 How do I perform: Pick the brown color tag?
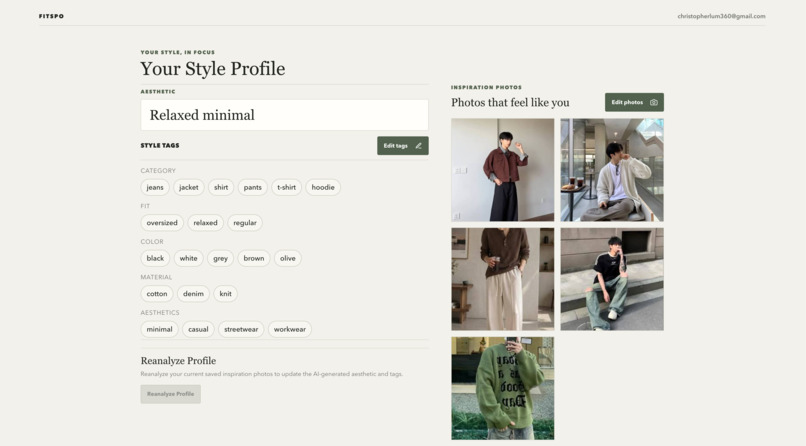(254, 258)
